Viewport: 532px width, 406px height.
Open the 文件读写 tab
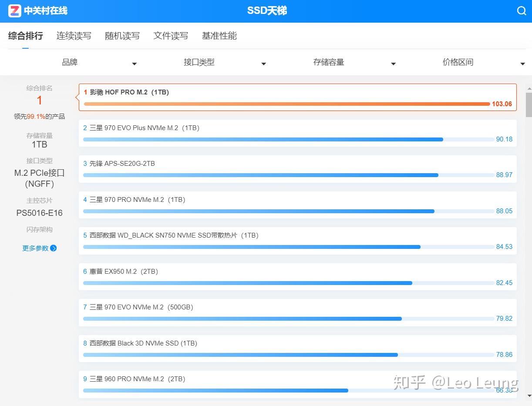pyautogui.click(x=171, y=36)
